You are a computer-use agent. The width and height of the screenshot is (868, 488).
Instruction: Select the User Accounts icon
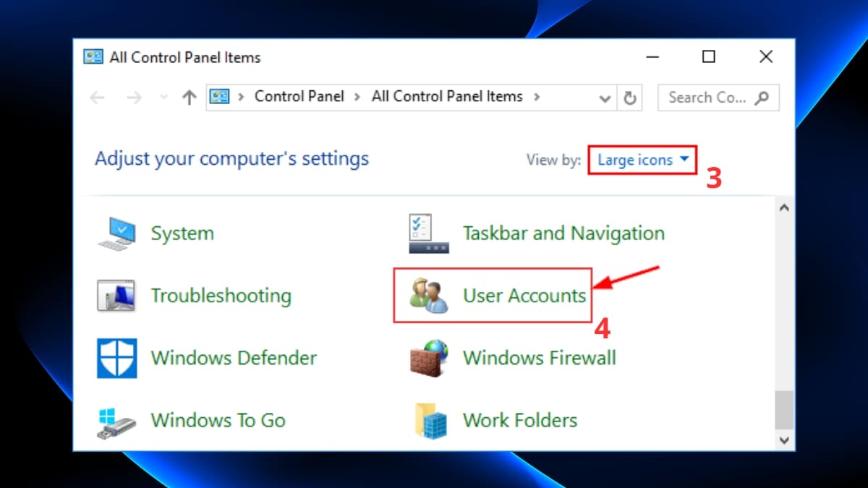(428, 295)
